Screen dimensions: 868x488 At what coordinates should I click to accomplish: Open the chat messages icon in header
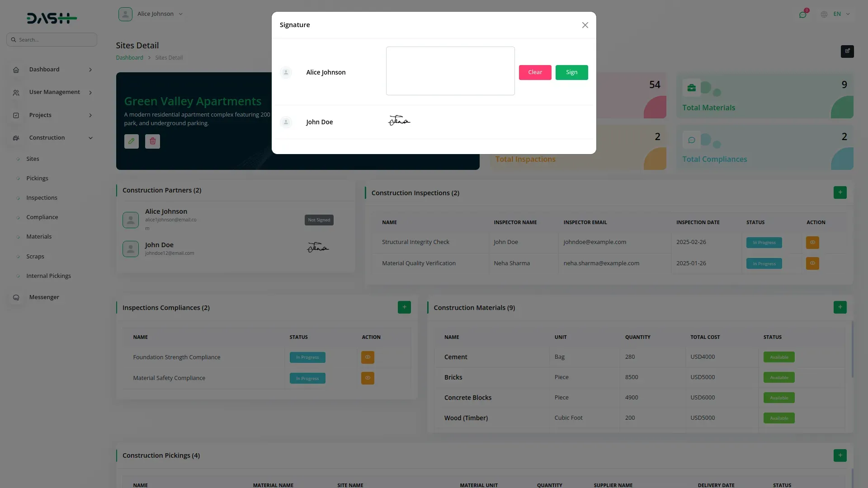point(802,14)
